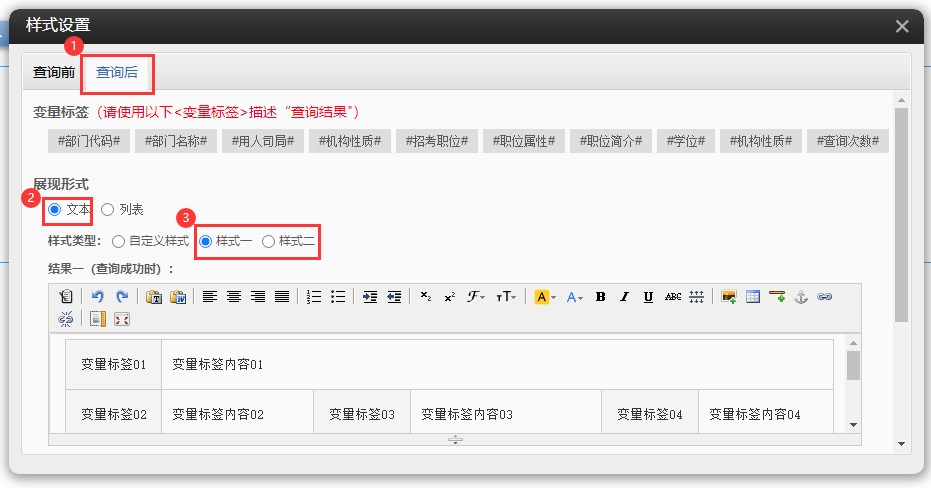The height and width of the screenshot is (488, 931).
Task: Insert an anchor with the anchor icon
Action: click(x=800, y=297)
